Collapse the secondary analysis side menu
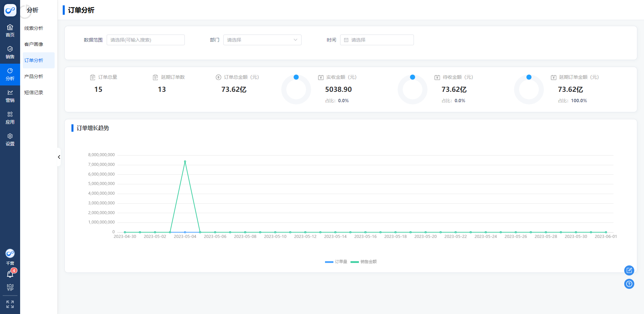Image resolution: width=644 pixels, height=314 pixels. pos(59,157)
